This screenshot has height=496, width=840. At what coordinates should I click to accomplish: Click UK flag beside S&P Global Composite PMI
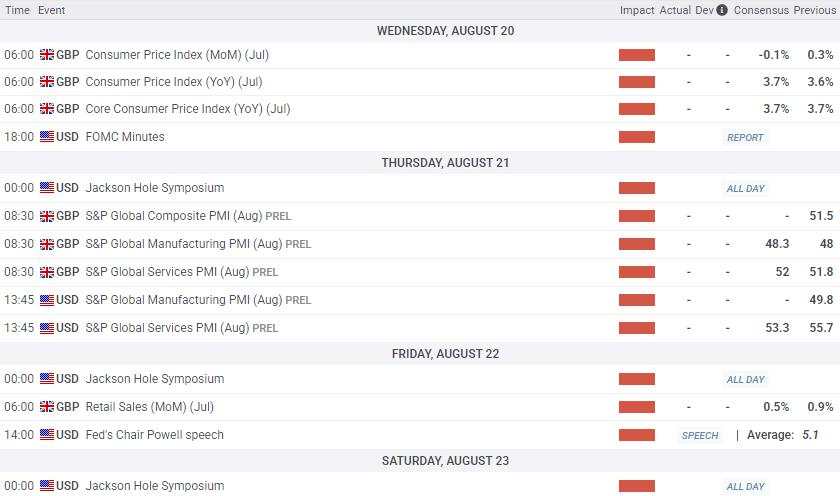47,216
